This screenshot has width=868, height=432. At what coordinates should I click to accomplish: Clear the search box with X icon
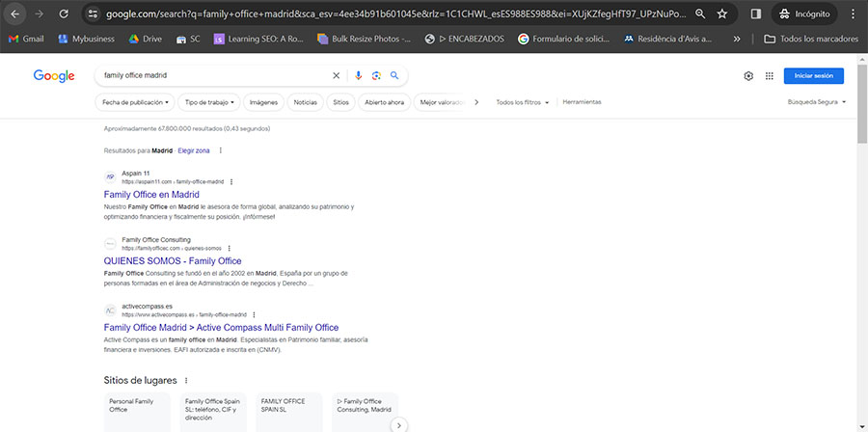tap(336, 76)
